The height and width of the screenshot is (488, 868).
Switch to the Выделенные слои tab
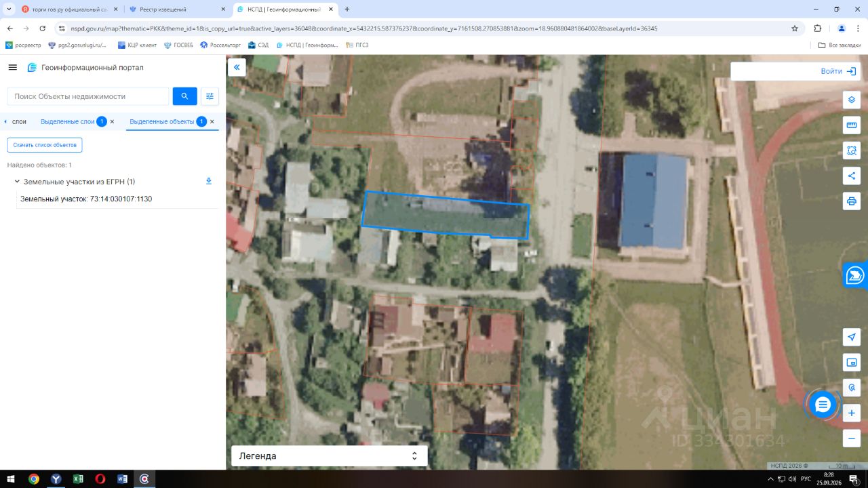tap(68, 121)
